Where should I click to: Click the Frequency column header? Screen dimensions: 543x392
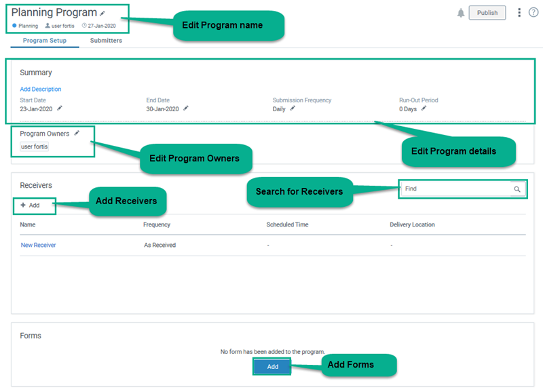point(157,224)
